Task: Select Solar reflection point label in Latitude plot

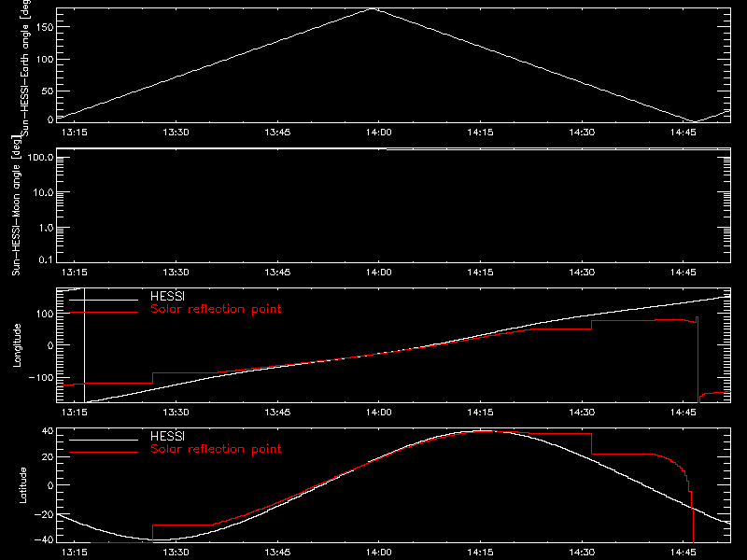Action: 216,449
